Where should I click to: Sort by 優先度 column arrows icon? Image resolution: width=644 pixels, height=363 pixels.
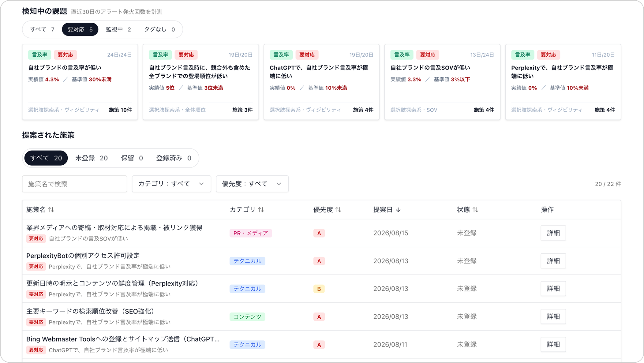338,210
